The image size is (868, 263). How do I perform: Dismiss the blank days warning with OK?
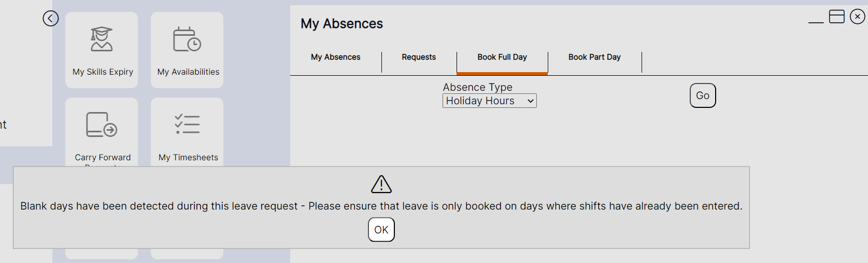coord(381,230)
